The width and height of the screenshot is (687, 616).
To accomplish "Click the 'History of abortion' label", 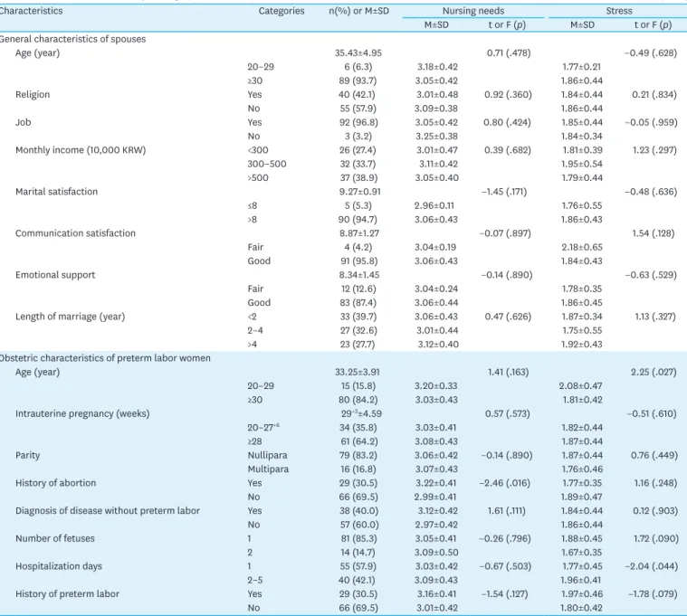I will 55,483.
